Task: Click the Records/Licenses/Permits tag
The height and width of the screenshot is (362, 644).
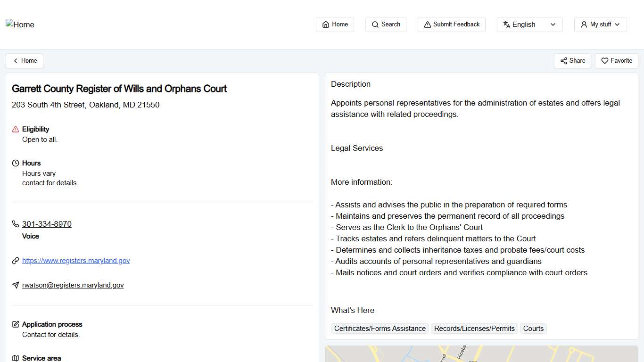Action: tap(474, 328)
